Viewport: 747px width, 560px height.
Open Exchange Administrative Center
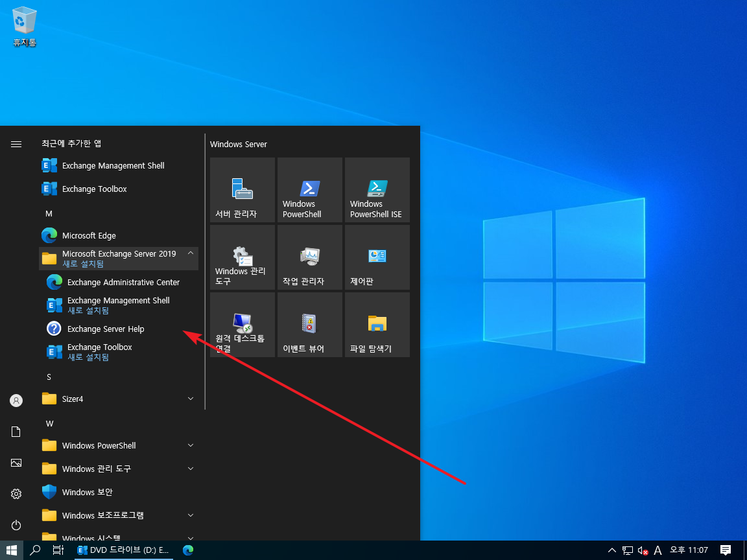point(119,283)
